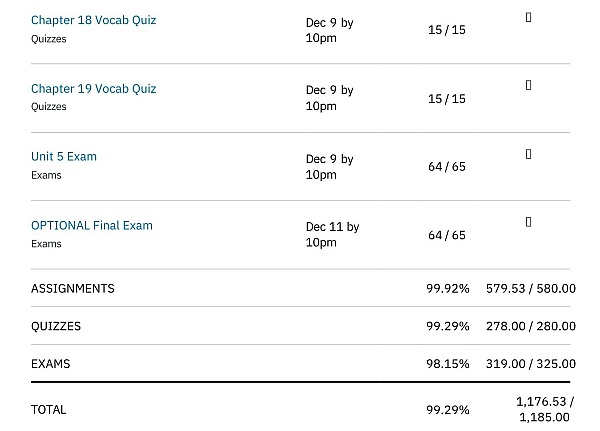The height and width of the screenshot is (431, 600).
Task: Click the QUIZZES group summary label
Action: point(56,326)
